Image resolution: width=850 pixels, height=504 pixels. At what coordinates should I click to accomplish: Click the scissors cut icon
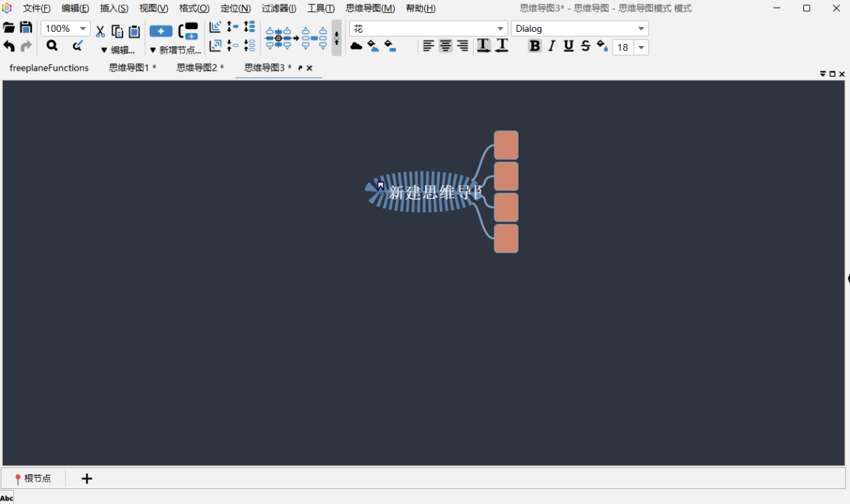pyautogui.click(x=100, y=31)
